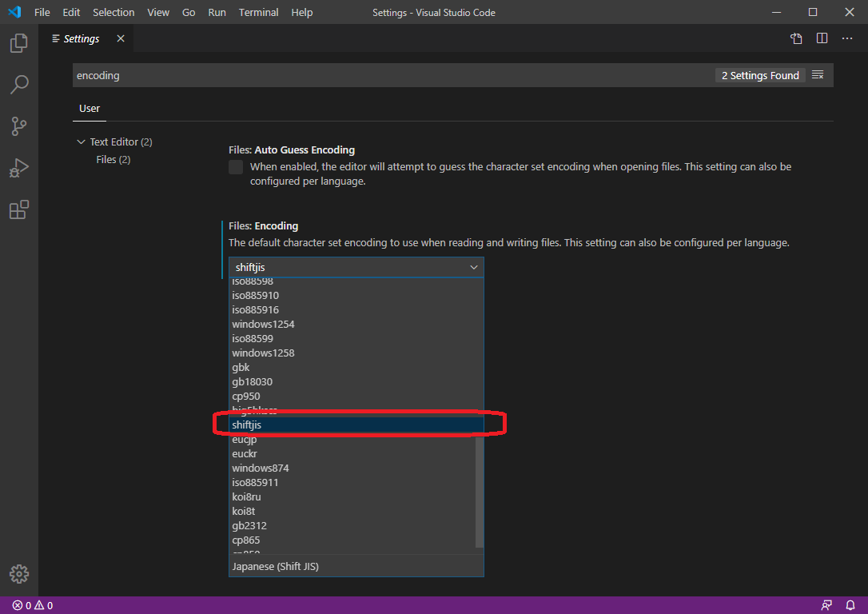Open the editor More Actions menu

click(x=847, y=38)
